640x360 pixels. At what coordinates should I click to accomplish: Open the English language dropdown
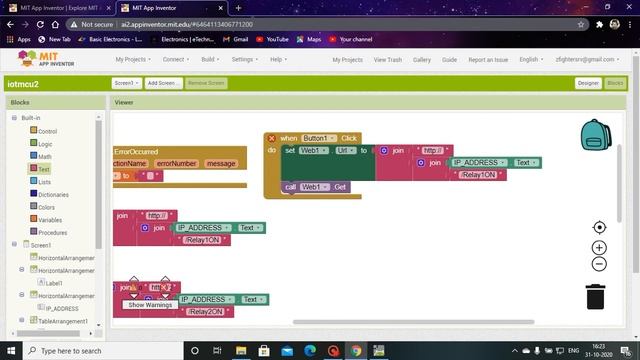pos(531,60)
